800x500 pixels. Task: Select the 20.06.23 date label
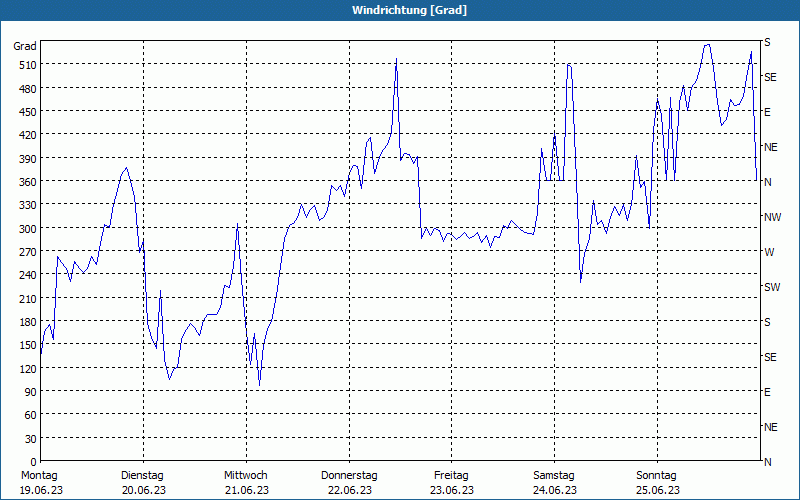point(142,490)
